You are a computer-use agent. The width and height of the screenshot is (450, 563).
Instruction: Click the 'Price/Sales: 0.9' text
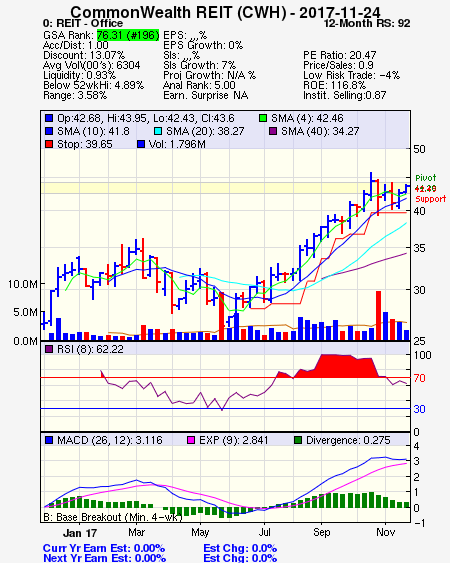pos(338,65)
